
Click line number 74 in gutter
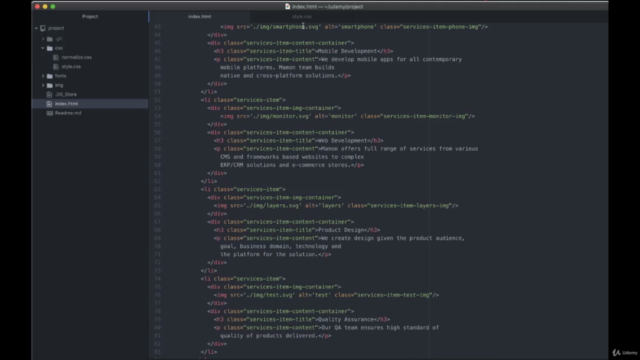pos(157,279)
